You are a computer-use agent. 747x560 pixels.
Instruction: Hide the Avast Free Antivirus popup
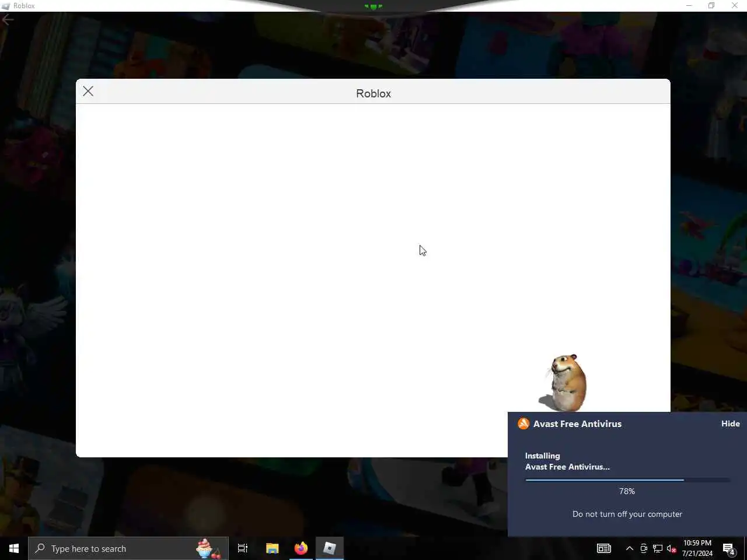tap(730, 424)
